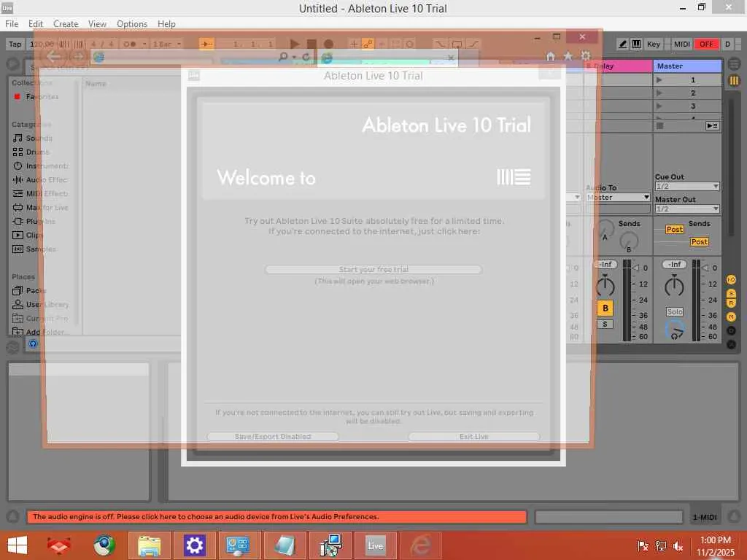Open the Master Out dropdown

[x=687, y=209]
